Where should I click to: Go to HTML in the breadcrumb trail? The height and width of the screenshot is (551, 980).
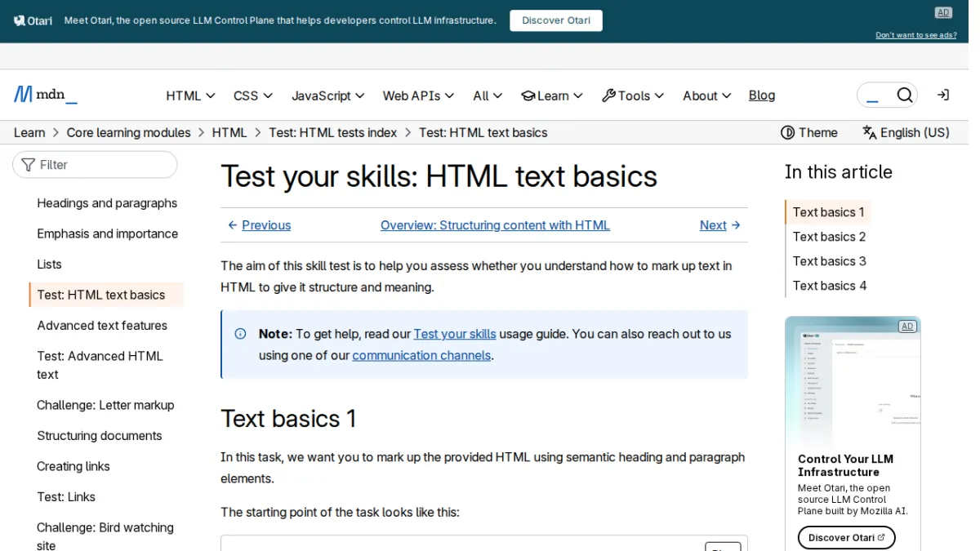[229, 132]
